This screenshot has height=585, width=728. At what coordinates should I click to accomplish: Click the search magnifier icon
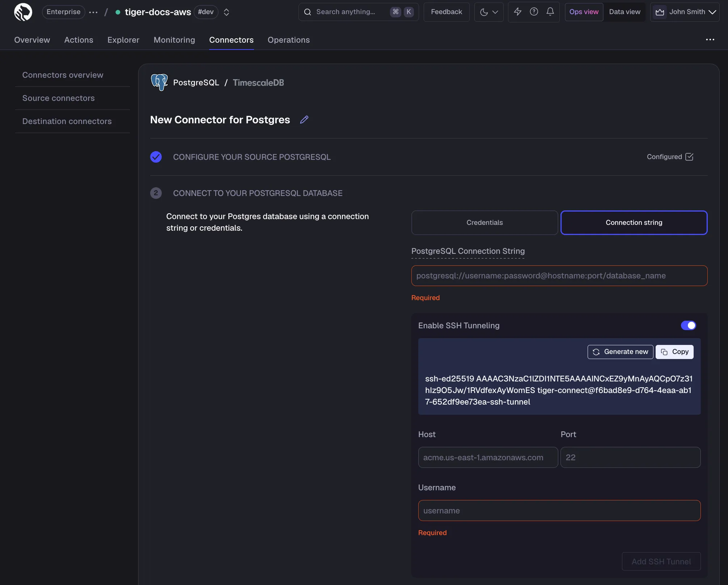[x=308, y=12]
